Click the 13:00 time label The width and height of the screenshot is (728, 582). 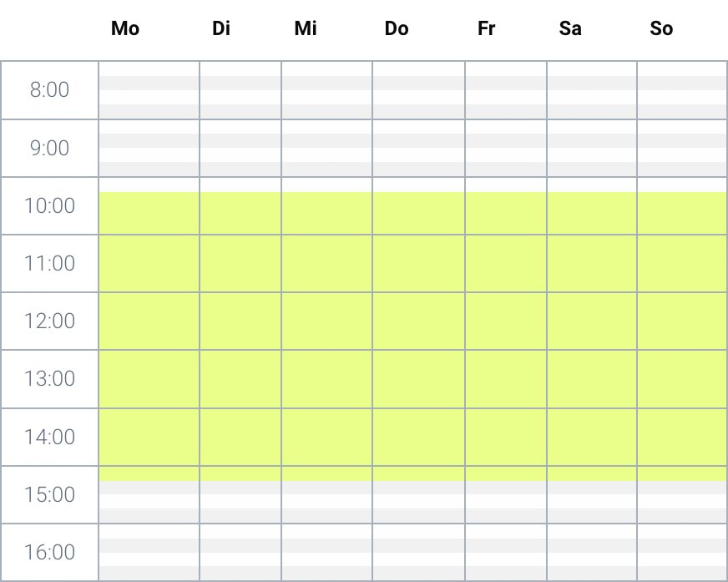(x=50, y=379)
